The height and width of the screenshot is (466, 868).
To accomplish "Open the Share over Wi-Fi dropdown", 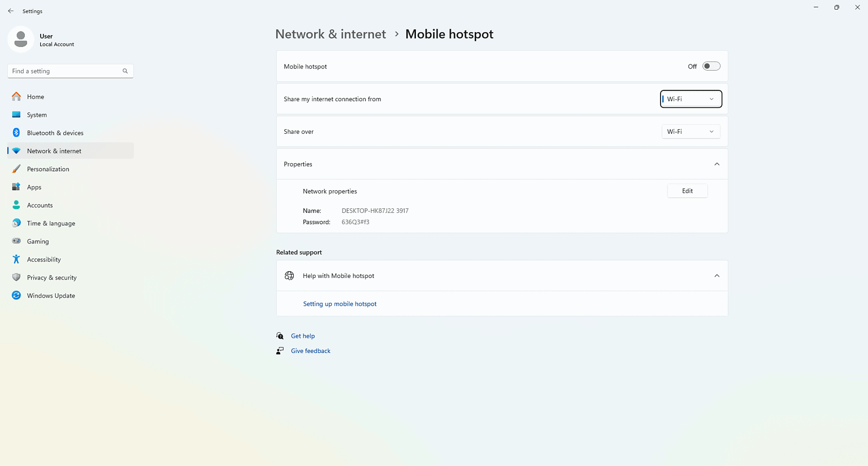I will point(691,131).
